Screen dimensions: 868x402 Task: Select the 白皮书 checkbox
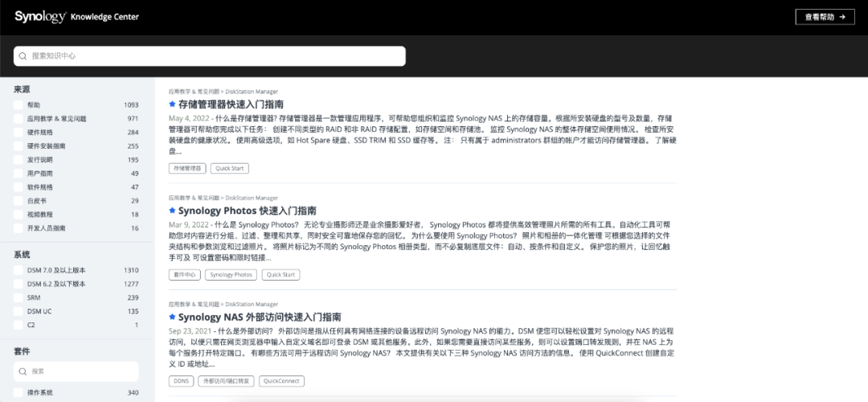click(x=18, y=200)
